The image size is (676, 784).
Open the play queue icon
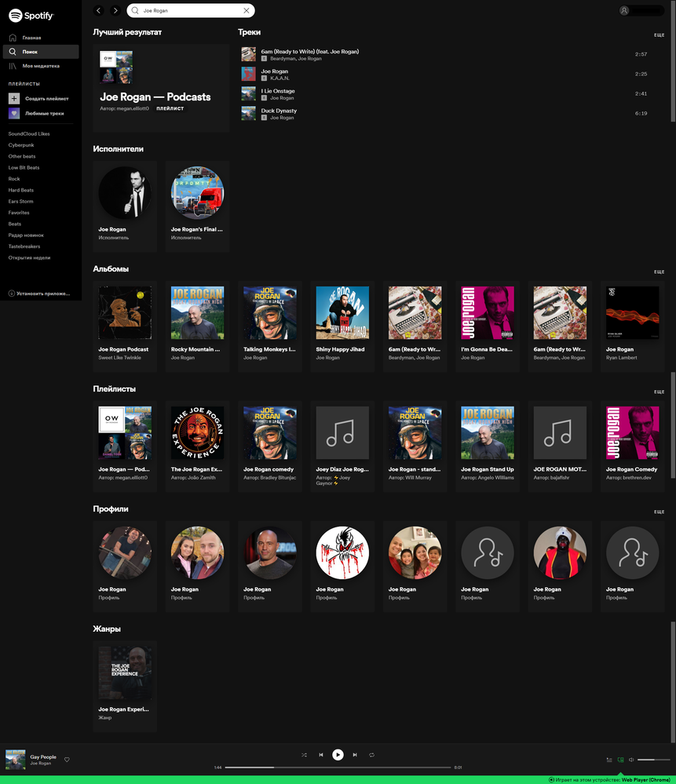609,760
